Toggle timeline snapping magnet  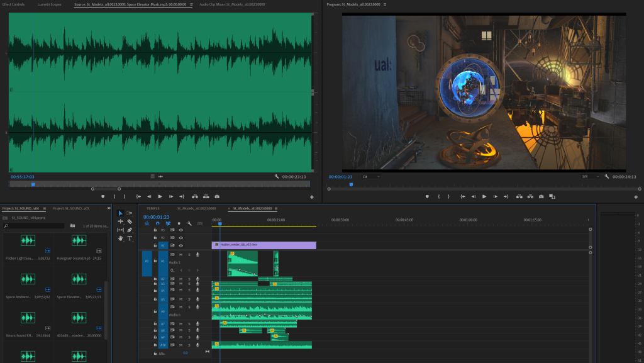point(157,224)
